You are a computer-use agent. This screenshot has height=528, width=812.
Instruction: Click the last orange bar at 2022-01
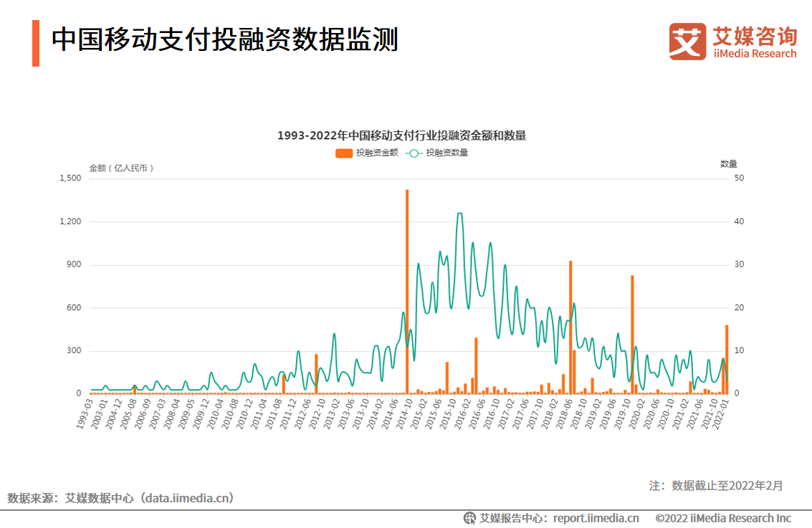click(727, 360)
